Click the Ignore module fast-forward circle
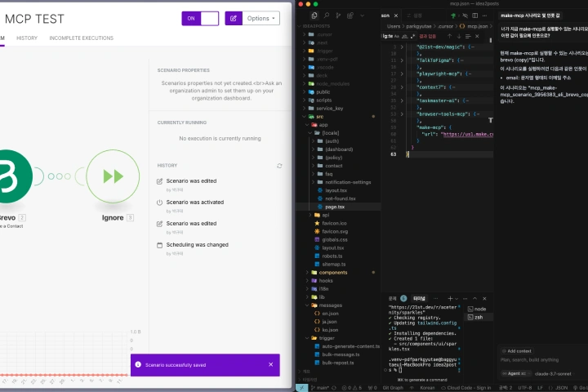This screenshot has height=392, width=588. click(x=113, y=176)
